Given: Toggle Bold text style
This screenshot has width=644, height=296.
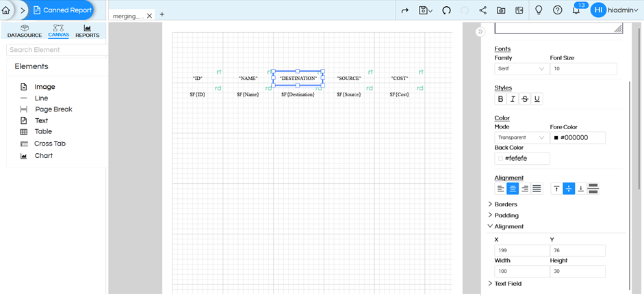Looking at the screenshot, I should coord(500,99).
